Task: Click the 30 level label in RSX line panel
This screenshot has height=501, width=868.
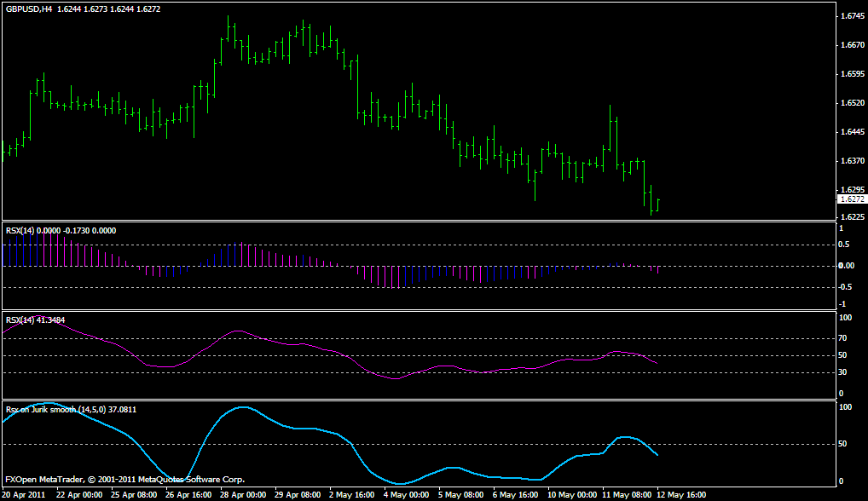Action: point(842,372)
